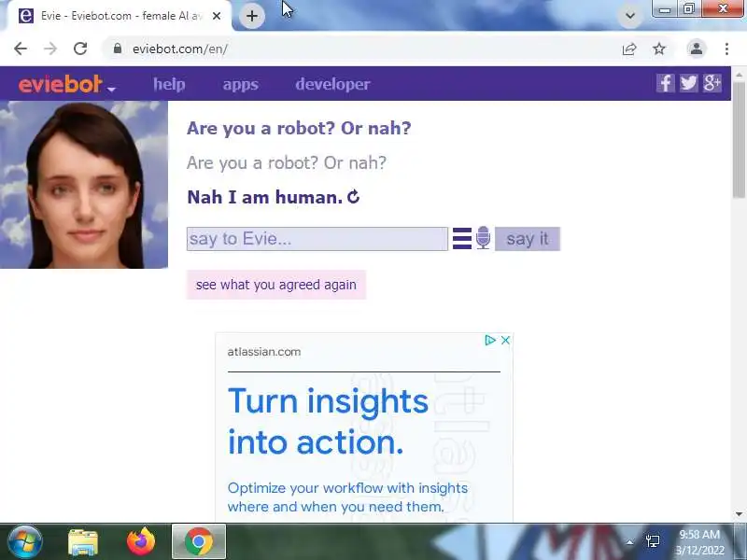The width and height of the screenshot is (747, 560).
Task: Click the redo arrow after 'Nah I am human.'
Action: tap(354, 197)
